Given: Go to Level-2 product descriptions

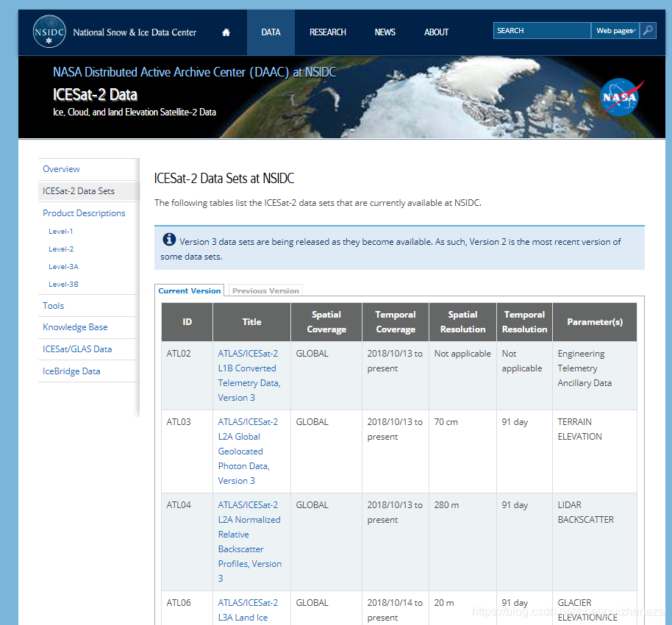Looking at the screenshot, I should 61,249.
